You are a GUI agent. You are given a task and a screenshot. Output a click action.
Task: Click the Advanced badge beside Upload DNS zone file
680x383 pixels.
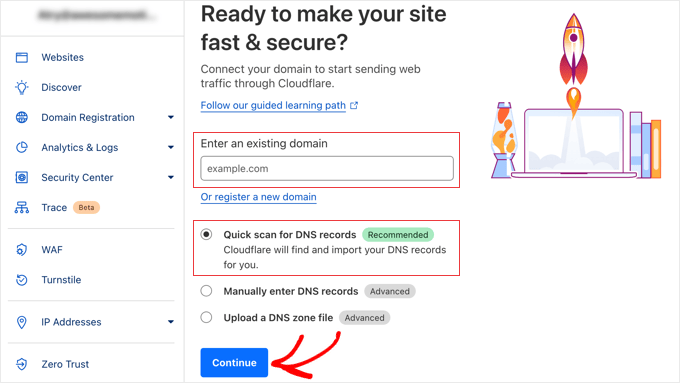tap(364, 318)
